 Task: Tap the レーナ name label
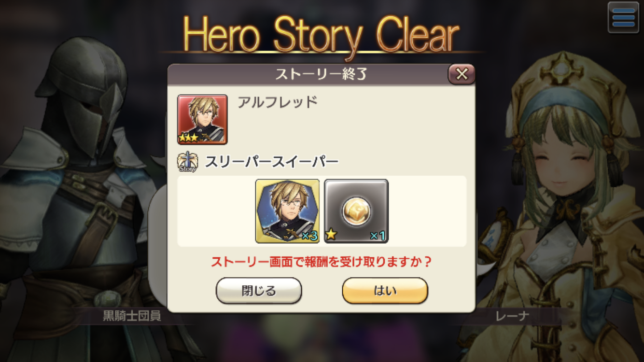[513, 316]
